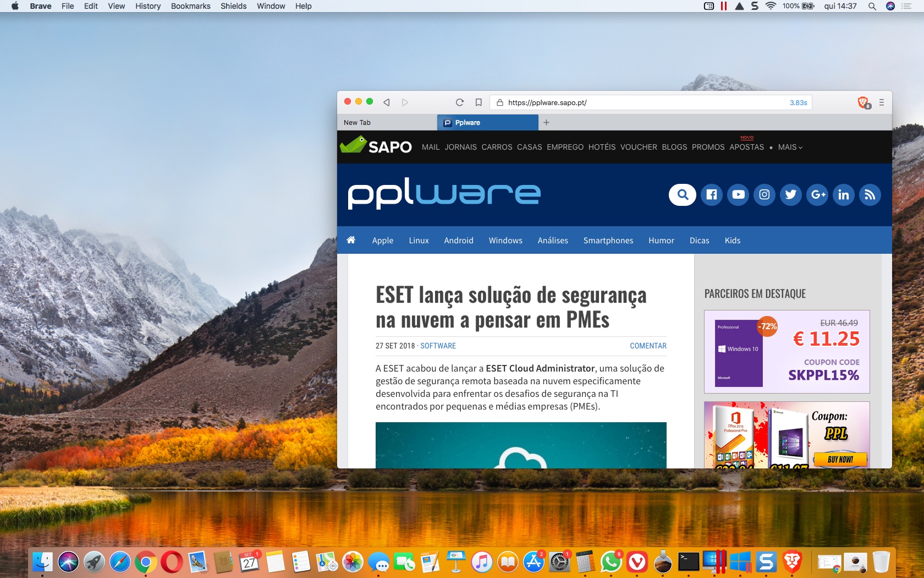The height and width of the screenshot is (578, 924).
Task: Bookmark this page via the bookmark icon
Action: click(479, 102)
